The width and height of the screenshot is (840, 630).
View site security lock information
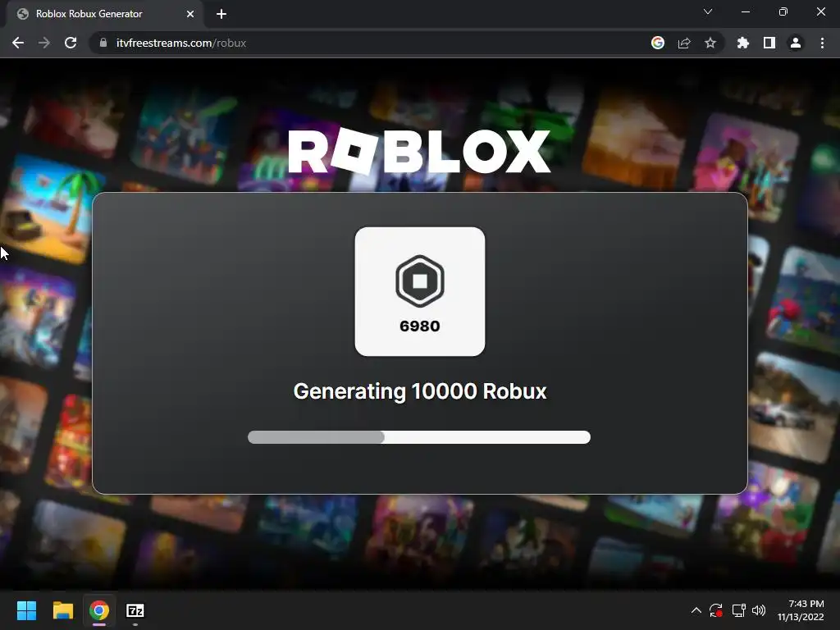point(103,43)
